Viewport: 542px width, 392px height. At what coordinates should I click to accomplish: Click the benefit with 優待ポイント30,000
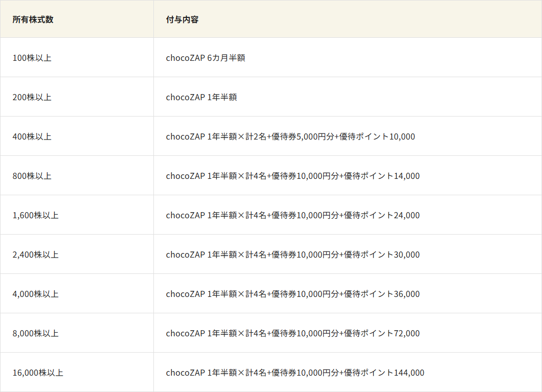point(292,255)
